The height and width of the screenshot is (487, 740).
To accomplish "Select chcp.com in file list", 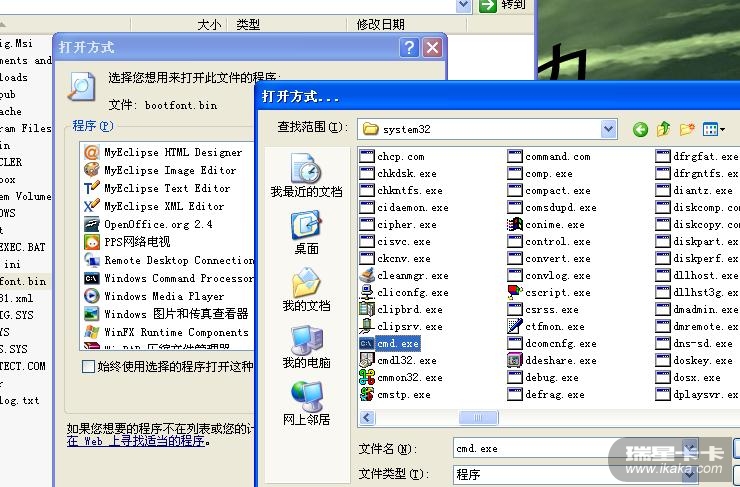I will (x=392, y=156).
